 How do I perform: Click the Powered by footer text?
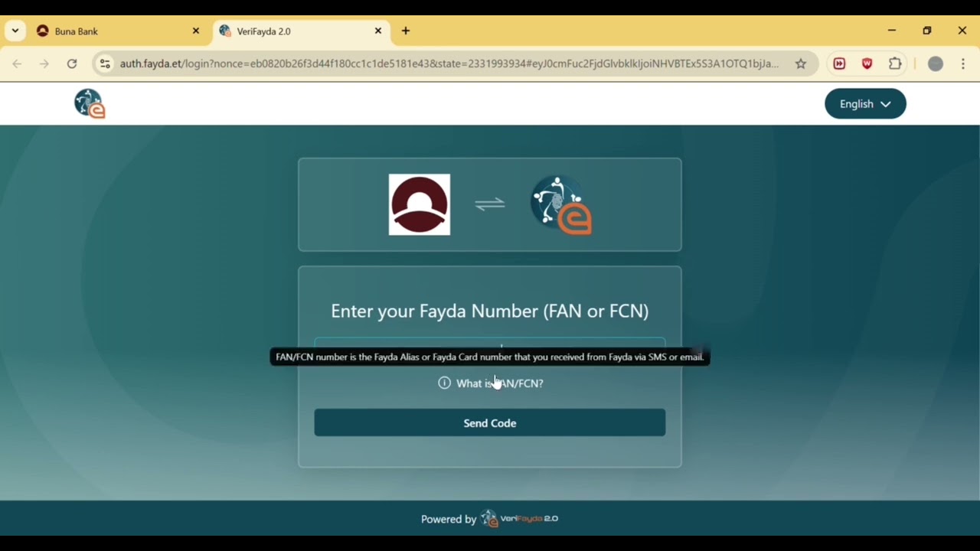pos(449,519)
